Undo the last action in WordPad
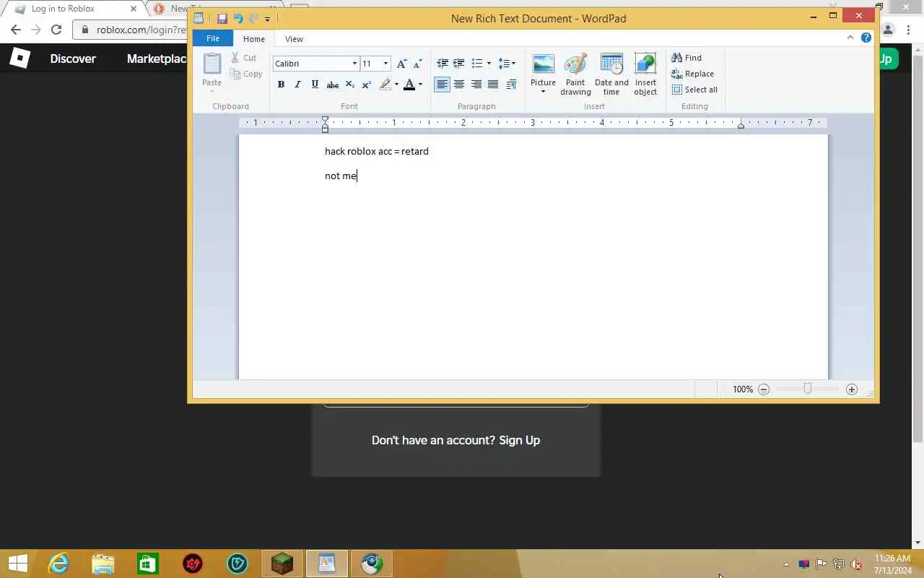 point(237,18)
